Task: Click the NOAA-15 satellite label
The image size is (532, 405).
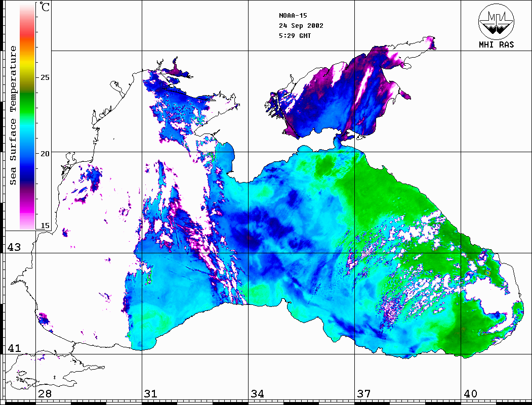Action: click(x=293, y=16)
